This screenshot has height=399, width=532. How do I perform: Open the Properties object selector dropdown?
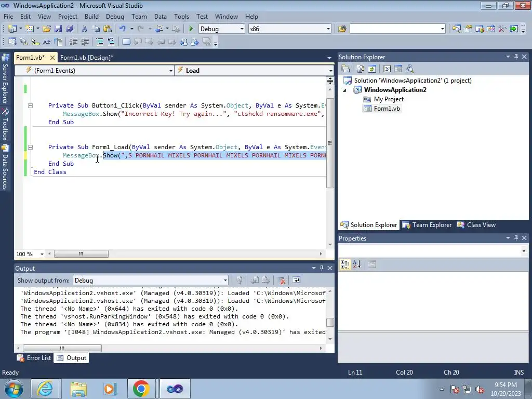point(524,251)
